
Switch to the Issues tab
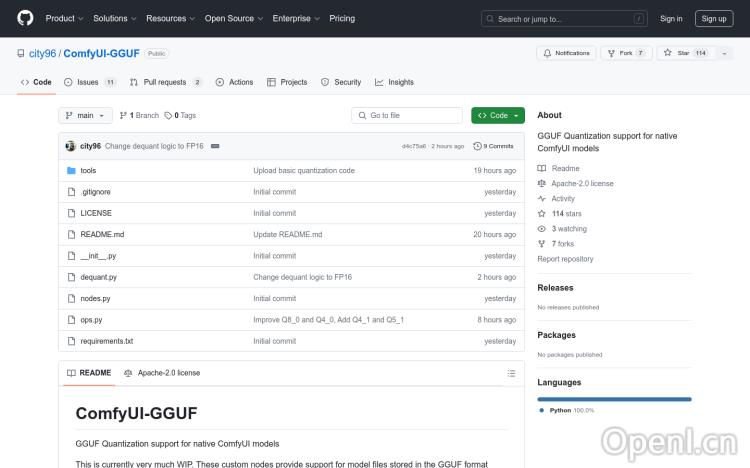pos(89,82)
